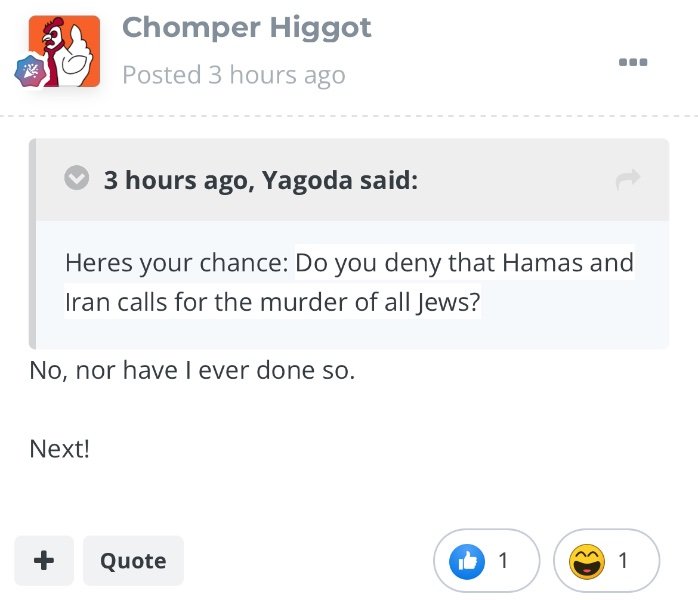Collapse the Yagoda quote with chevron
The image size is (698, 600).
pyautogui.click(x=76, y=180)
